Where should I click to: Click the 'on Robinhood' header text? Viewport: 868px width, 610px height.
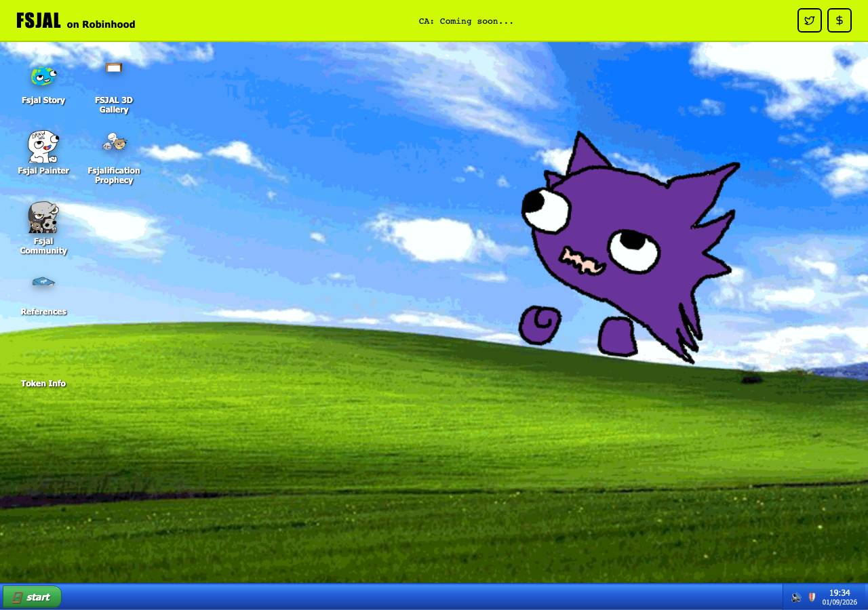[x=101, y=24]
